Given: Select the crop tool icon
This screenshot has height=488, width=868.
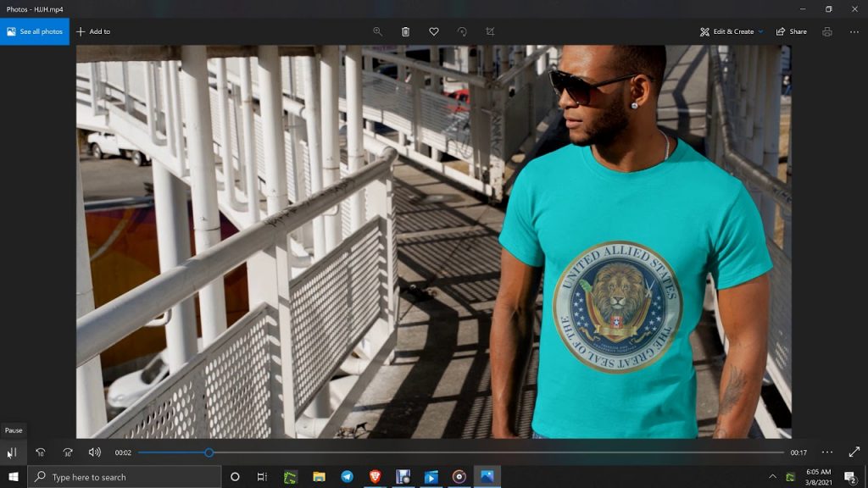Looking at the screenshot, I should click(490, 31).
